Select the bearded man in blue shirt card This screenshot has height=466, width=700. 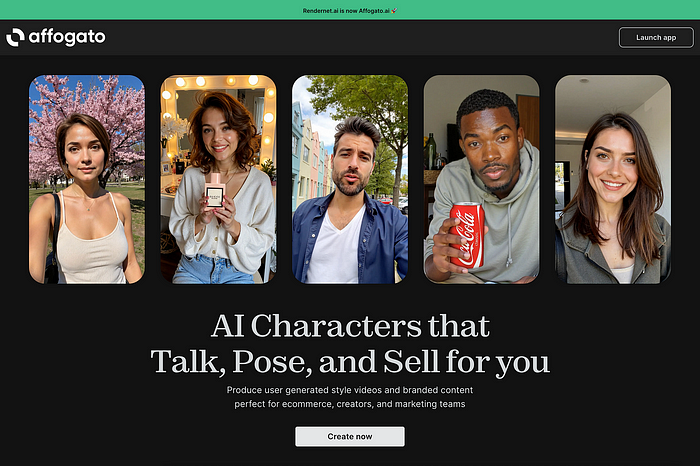pyautogui.click(x=350, y=179)
